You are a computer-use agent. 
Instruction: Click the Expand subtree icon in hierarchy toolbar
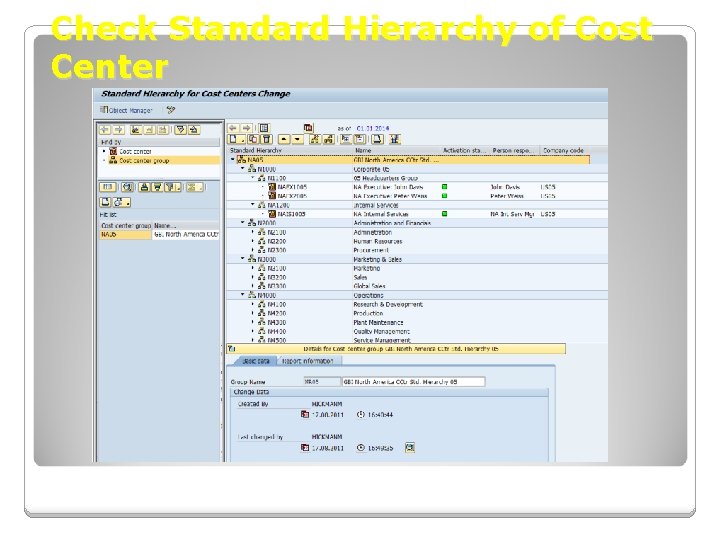tap(346, 140)
